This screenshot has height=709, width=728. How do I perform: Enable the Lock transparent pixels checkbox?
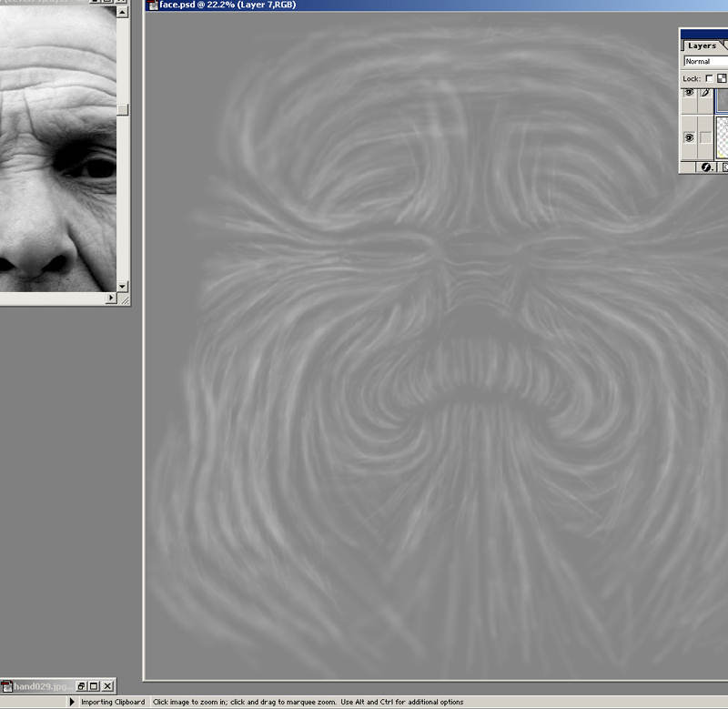[x=710, y=79]
